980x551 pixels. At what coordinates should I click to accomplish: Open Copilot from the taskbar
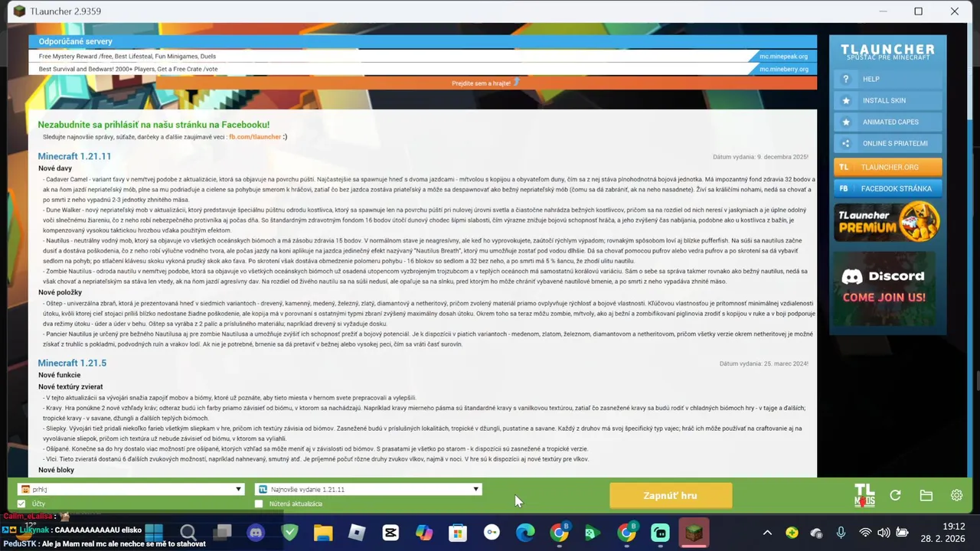click(424, 533)
